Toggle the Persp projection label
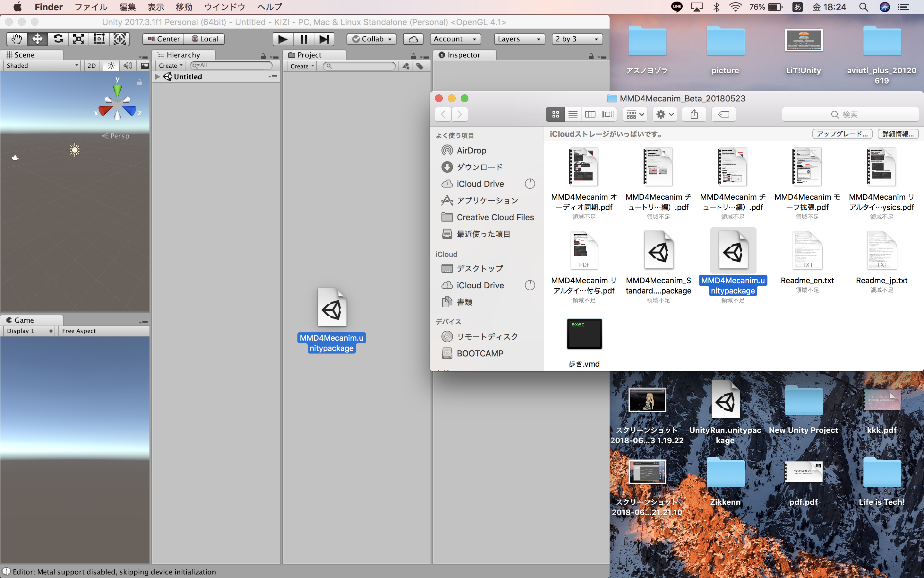Screen dimensions: 924x578 point(116,136)
